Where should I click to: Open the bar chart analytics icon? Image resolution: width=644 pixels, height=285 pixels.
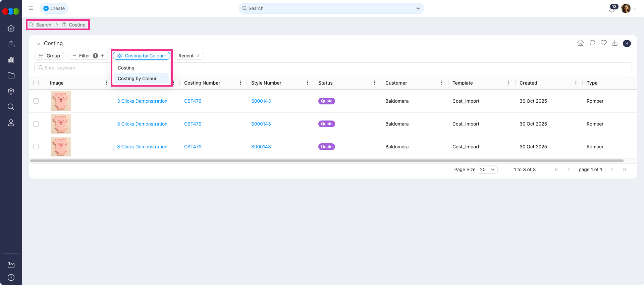(11, 60)
